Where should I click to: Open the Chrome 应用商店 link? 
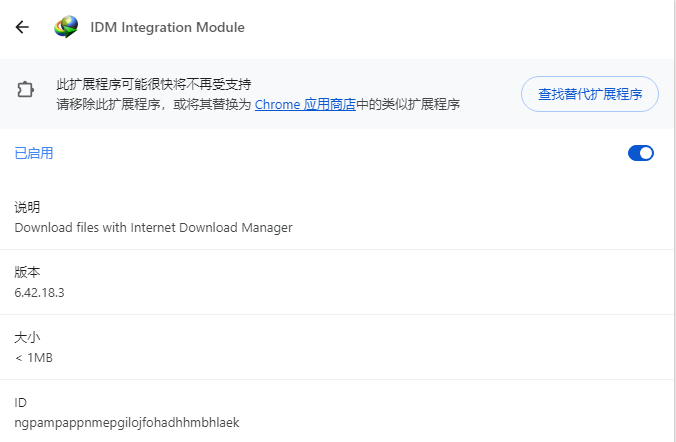[x=305, y=104]
